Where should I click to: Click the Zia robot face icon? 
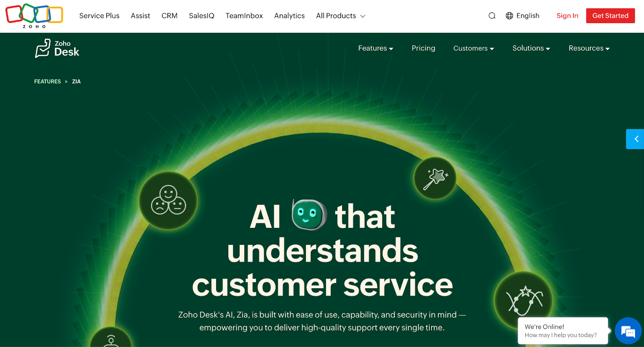point(309,215)
